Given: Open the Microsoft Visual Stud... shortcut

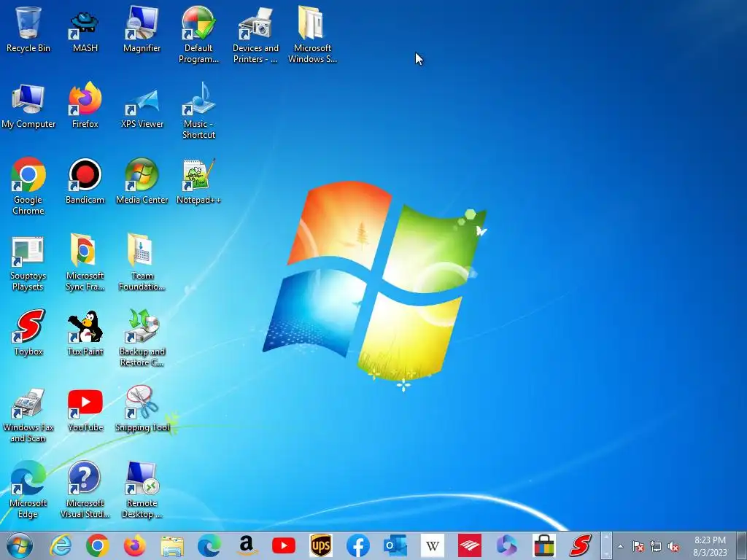Looking at the screenshot, I should [85, 489].
